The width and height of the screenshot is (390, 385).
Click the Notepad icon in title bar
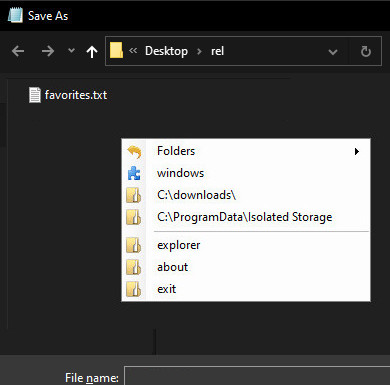[15, 16]
